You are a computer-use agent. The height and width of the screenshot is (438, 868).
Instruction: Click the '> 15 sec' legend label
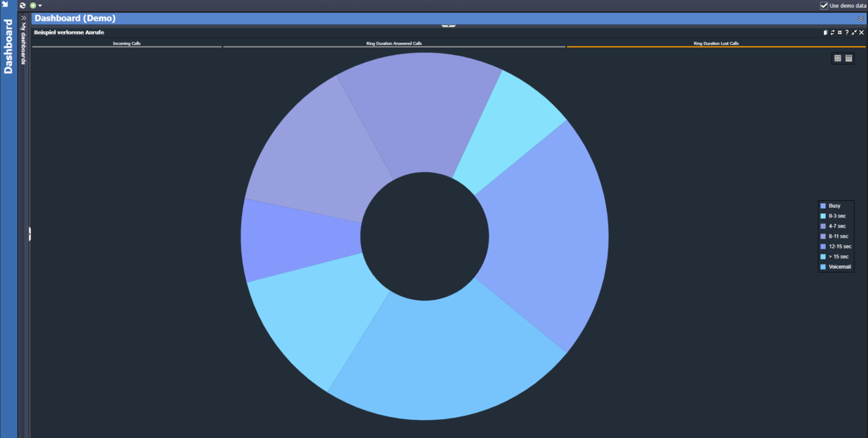pyautogui.click(x=839, y=257)
